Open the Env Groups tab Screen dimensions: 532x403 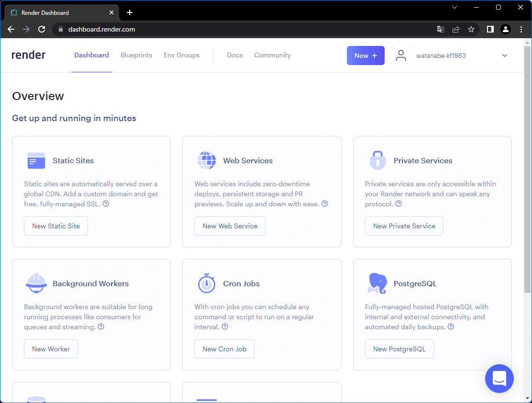point(181,55)
